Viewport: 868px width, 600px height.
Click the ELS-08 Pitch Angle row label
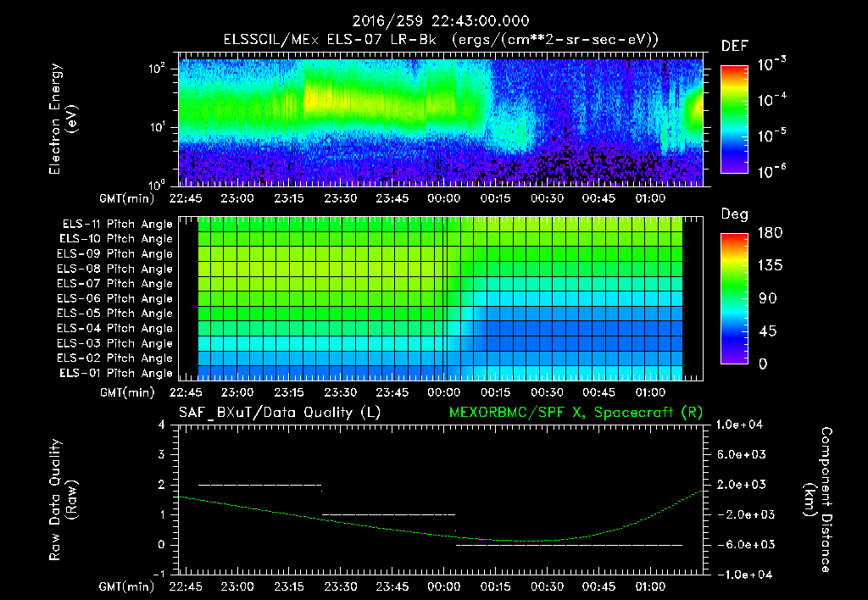pyautogui.click(x=115, y=269)
